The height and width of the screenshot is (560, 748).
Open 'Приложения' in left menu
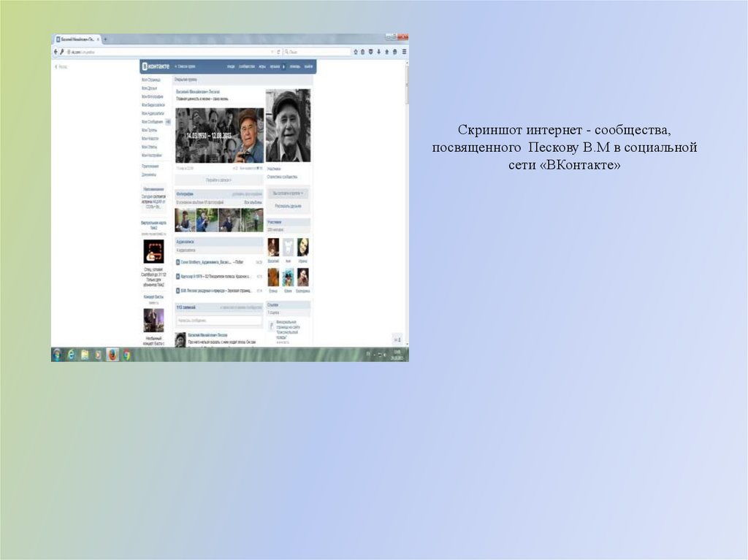[150, 166]
